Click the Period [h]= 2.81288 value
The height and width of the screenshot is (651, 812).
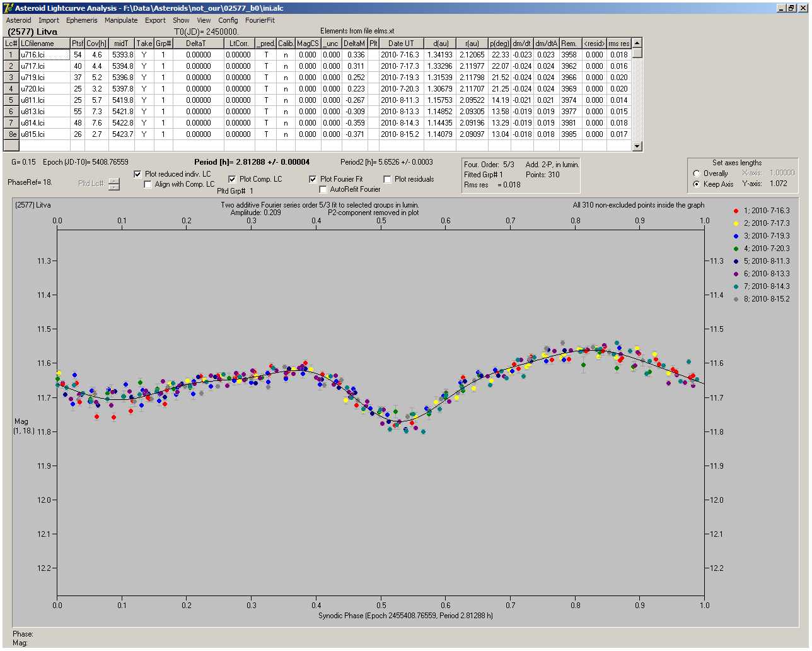(x=252, y=162)
